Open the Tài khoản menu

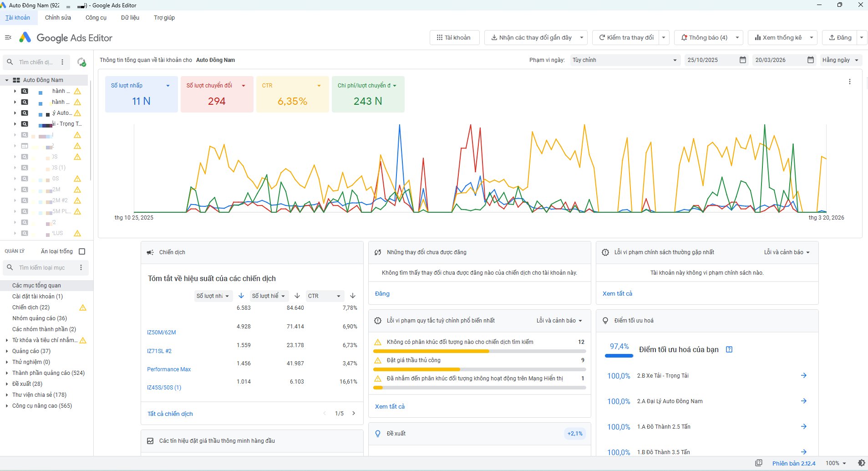click(x=18, y=17)
